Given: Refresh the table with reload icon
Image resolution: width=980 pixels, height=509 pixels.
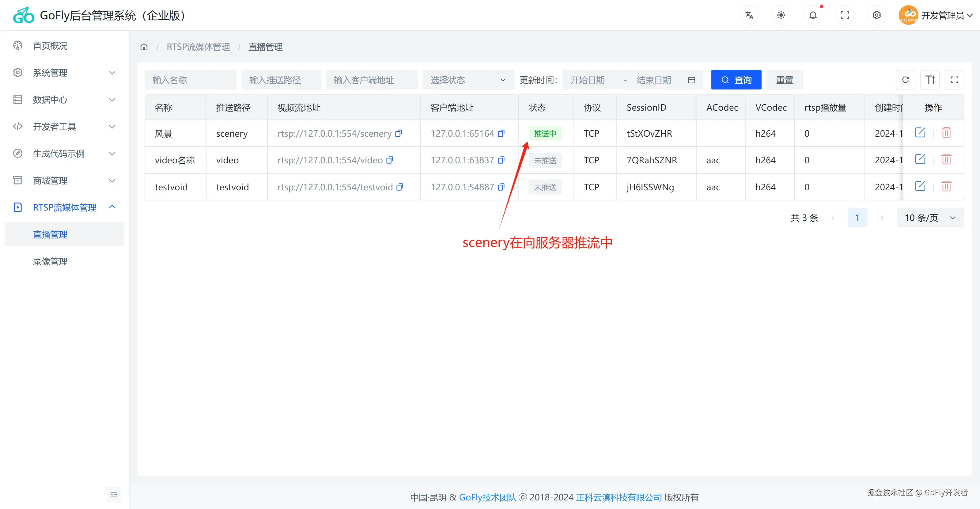Looking at the screenshot, I should [x=905, y=80].
